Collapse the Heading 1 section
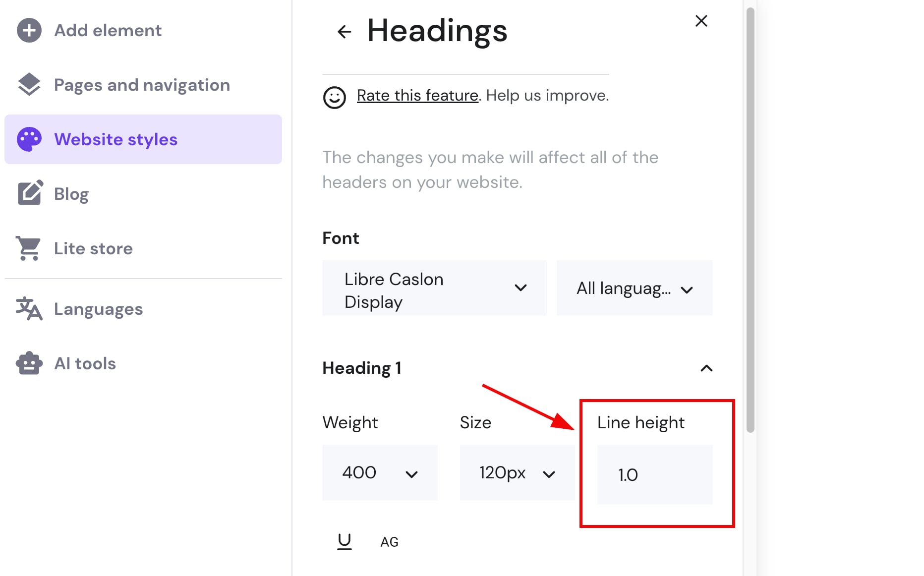Image resolution: width=924 pixels, height=576 pixels. (706, 368)
